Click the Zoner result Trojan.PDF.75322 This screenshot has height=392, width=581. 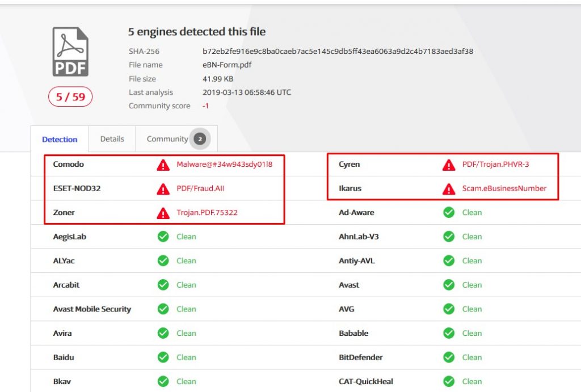click(x=207, y=212)
